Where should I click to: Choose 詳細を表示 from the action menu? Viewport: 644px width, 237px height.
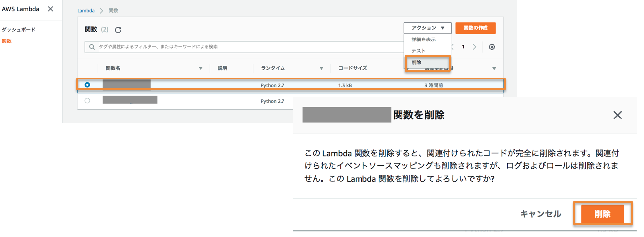click(x=424, y=39)
